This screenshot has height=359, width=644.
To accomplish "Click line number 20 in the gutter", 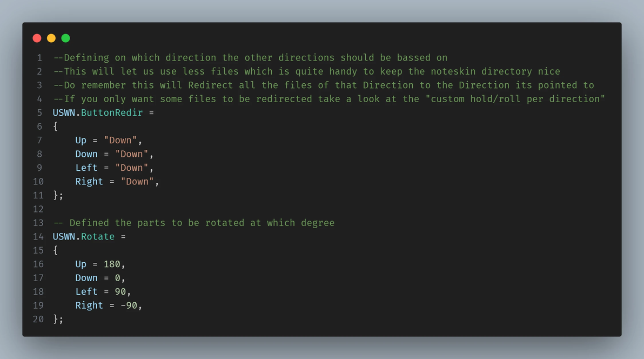I will click(38, 320).
